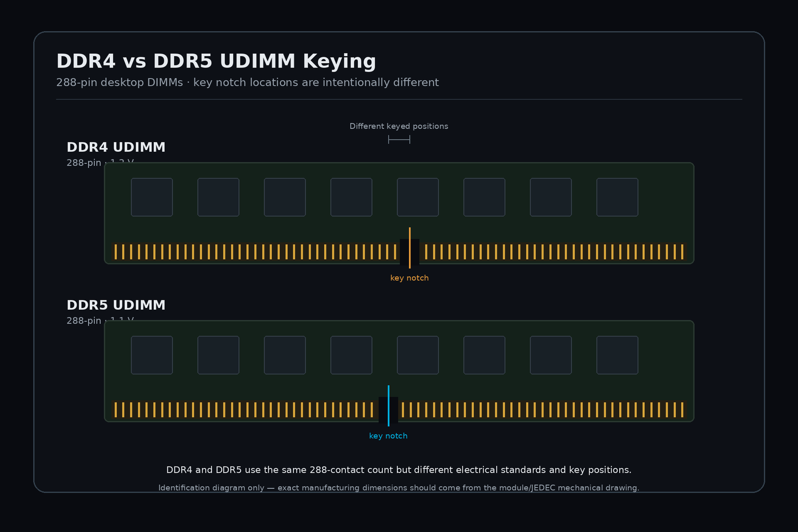Click the orange "key notch" label
The image size is (798, 532).
(x=409, y=278)
